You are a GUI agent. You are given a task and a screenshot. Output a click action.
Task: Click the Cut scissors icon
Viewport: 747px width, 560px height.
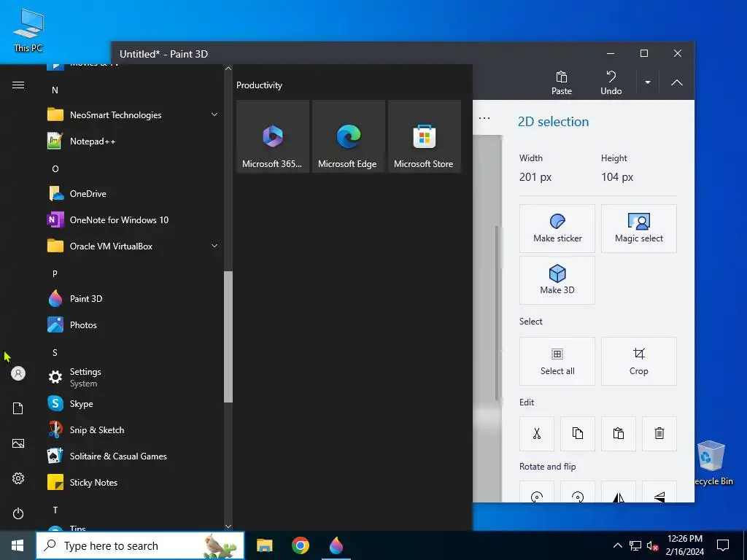click(537, 434)
